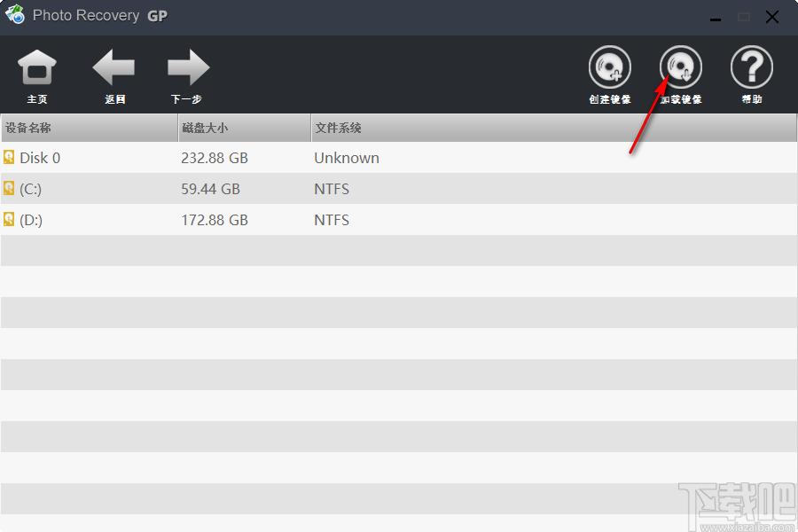Viewport: 798px width, 532px height.
Task: Select the (C:) drive icon
Action: (9, 188)
